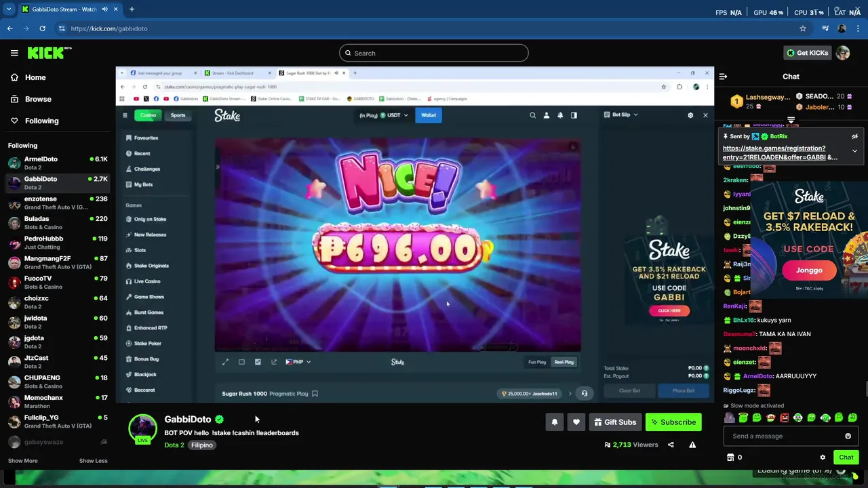Reload the kick.com page
Image resolution: width=868 pixels, height=488 pixels.
pos(42,28)
